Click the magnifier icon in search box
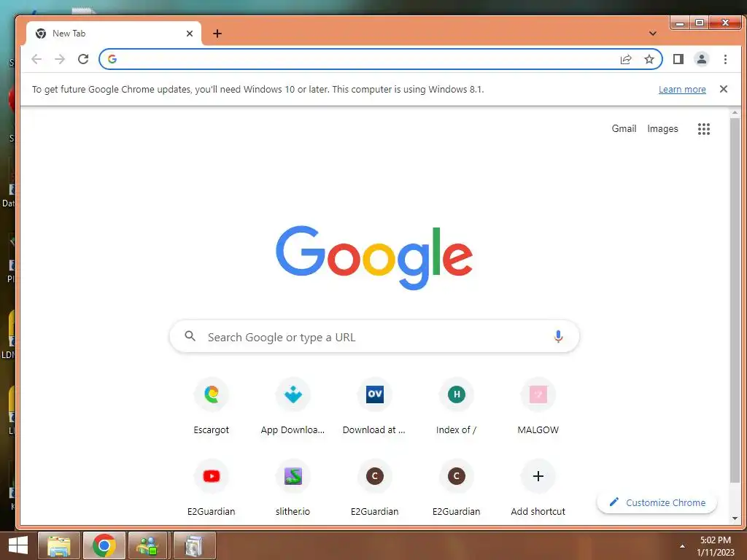The height and width of the screenshot is (560, 747). tap(190, 336)
